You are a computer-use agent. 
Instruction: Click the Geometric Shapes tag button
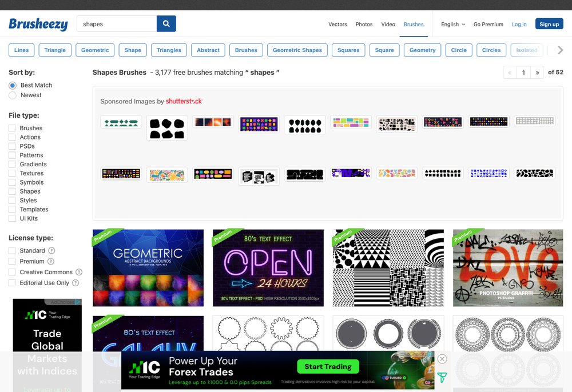pyautogui.click(x=297, y=50)
